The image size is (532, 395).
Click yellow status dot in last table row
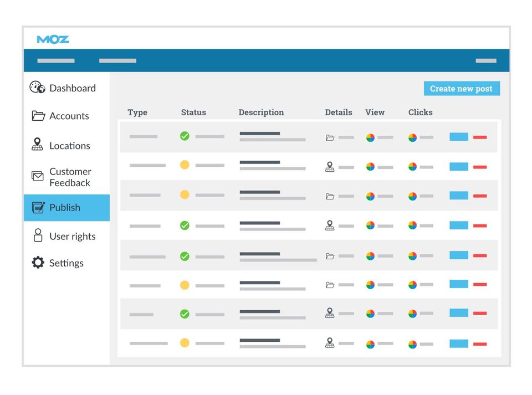[185, 343]
